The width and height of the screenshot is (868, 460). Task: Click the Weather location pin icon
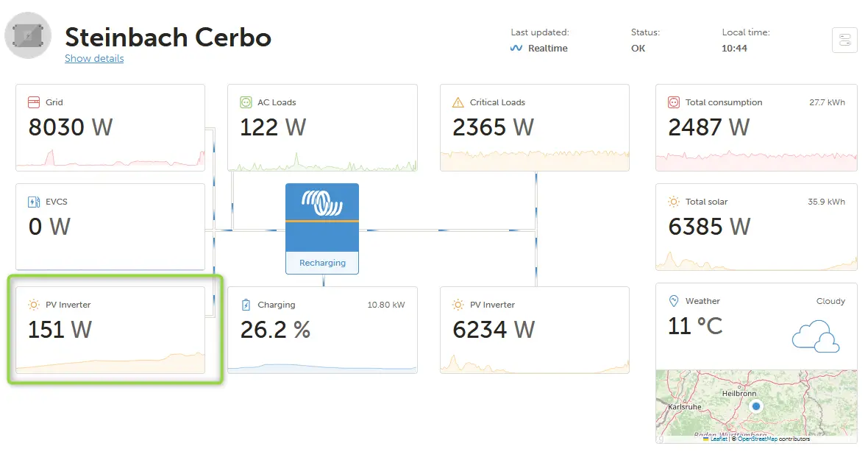coord(673,301)
